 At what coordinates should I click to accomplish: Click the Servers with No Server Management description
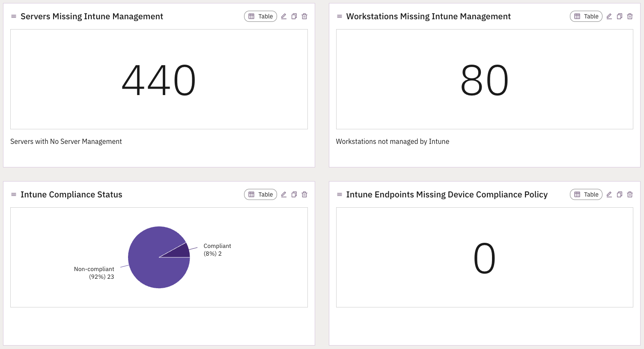pos(66,141)
